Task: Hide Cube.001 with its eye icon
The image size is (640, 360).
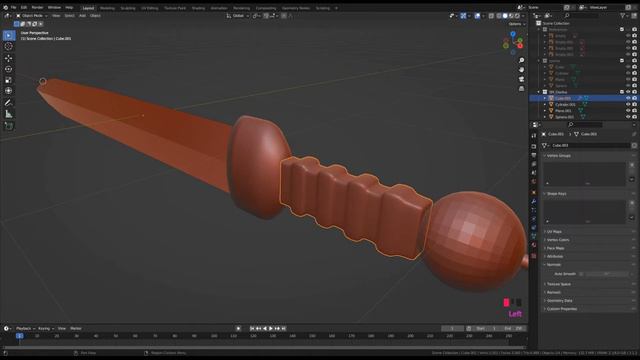Action: (628, 98)
